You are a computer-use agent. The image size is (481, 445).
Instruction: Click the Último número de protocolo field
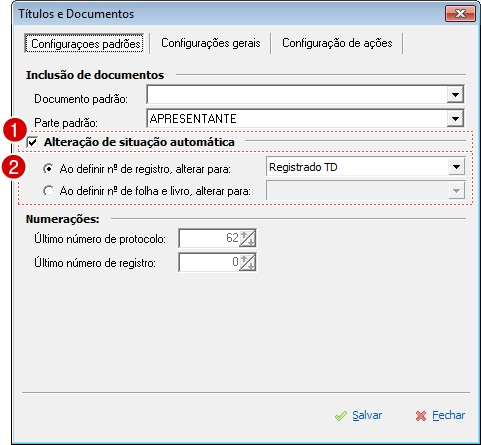point(209,238)
